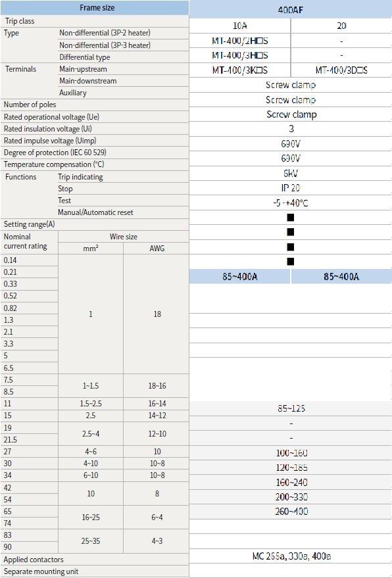Image resolution: width=392 pixels, height=578 pixels.
Task: Select the MC 265a, 330a, 400a cell
Action: pyautogui.click(x=291, y=556)
